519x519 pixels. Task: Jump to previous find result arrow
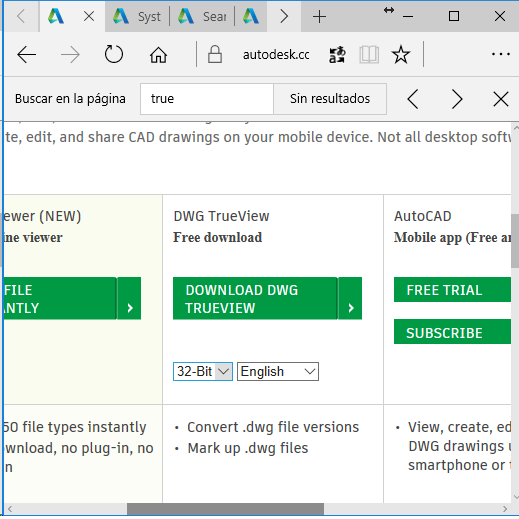pyautogui.click(x=413, y=99)
